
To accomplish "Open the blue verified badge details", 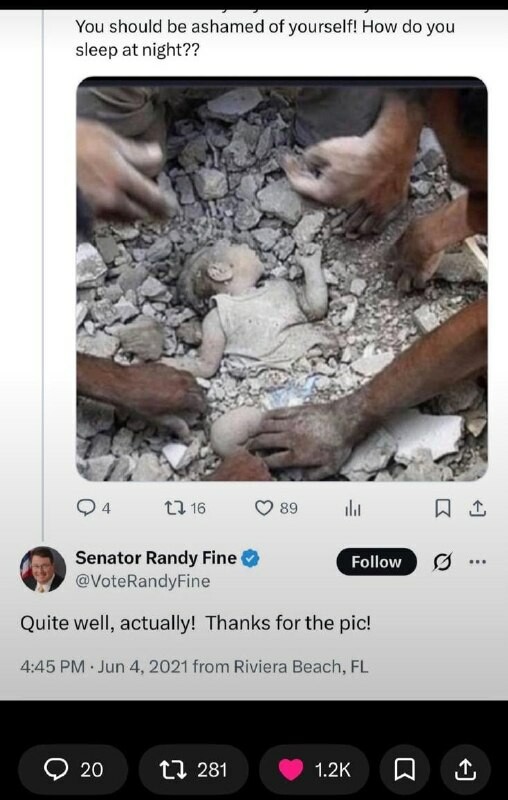I will (250, 558).
